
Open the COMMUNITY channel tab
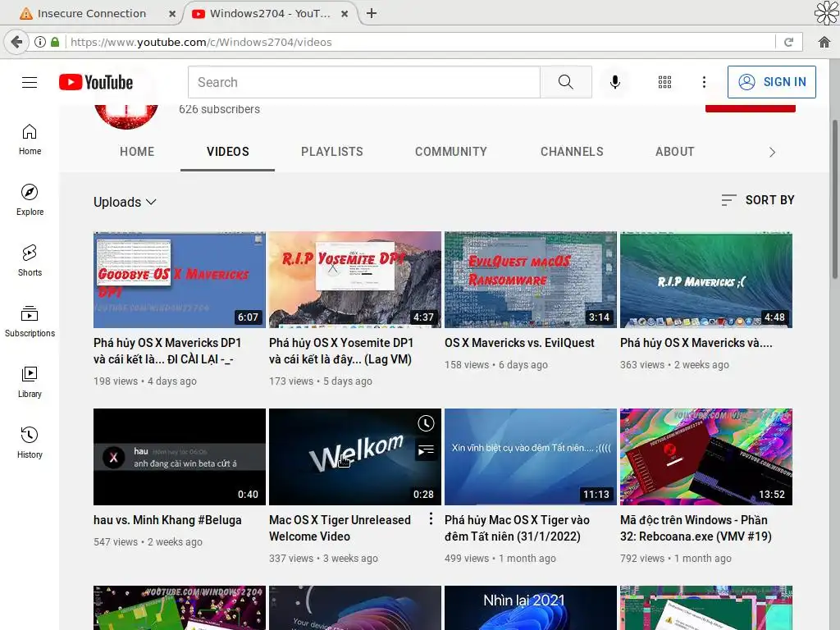pyautogui.click(x=451, y=152)
